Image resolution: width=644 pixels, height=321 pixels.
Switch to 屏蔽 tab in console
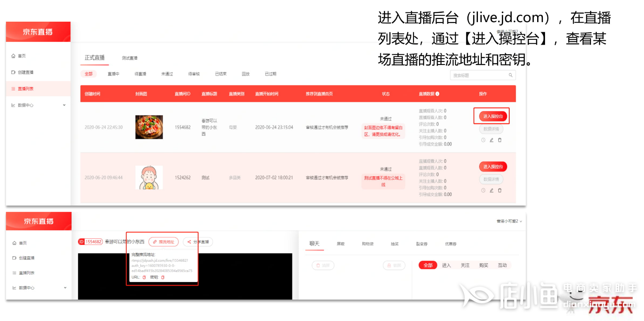(x=341, y=244)
